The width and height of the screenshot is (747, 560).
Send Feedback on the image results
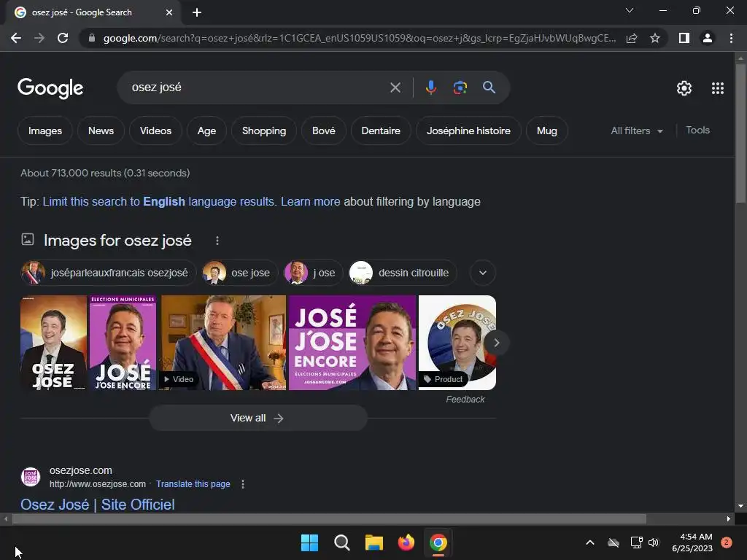point(465,400)
